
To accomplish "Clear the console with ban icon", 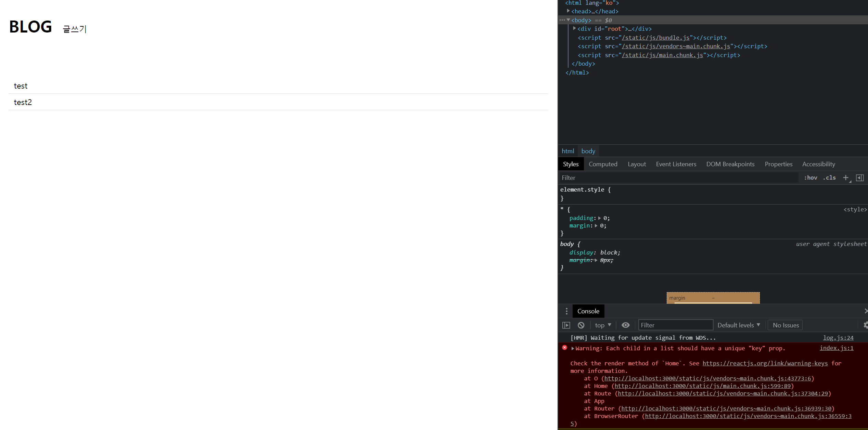I will pos(581,325).
